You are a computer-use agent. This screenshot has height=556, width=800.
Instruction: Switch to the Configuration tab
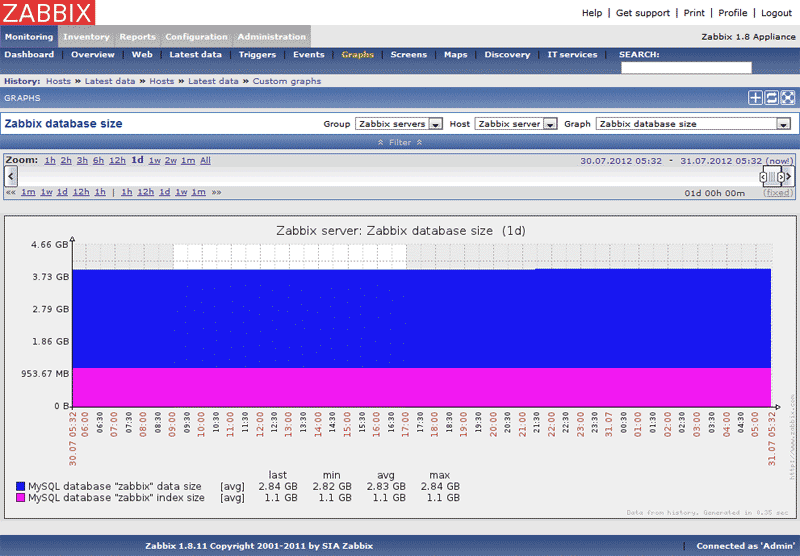coord(196,37)
